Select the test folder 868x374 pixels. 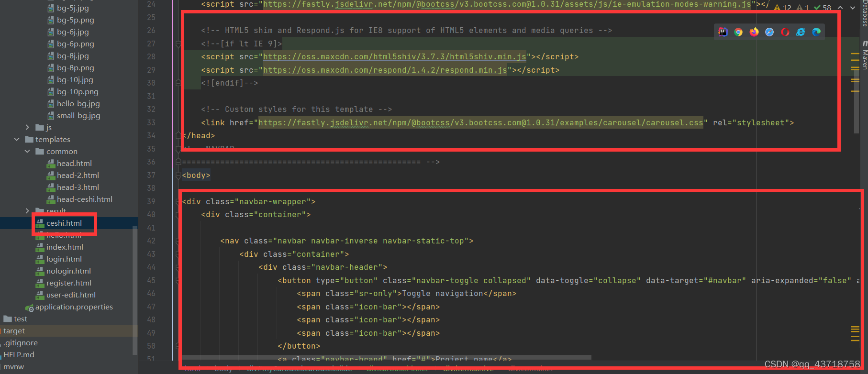point(21,319)
